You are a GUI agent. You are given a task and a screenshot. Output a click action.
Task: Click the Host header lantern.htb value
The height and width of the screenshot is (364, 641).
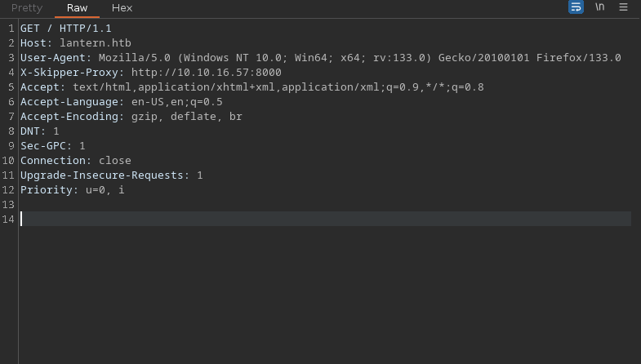click(x=96, y=43)
